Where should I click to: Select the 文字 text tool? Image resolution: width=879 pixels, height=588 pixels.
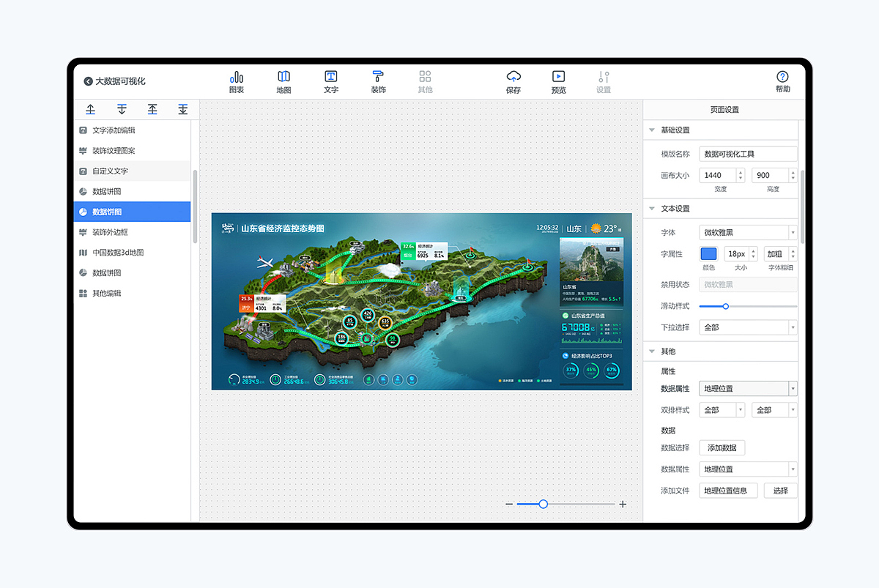pos(331,82)
